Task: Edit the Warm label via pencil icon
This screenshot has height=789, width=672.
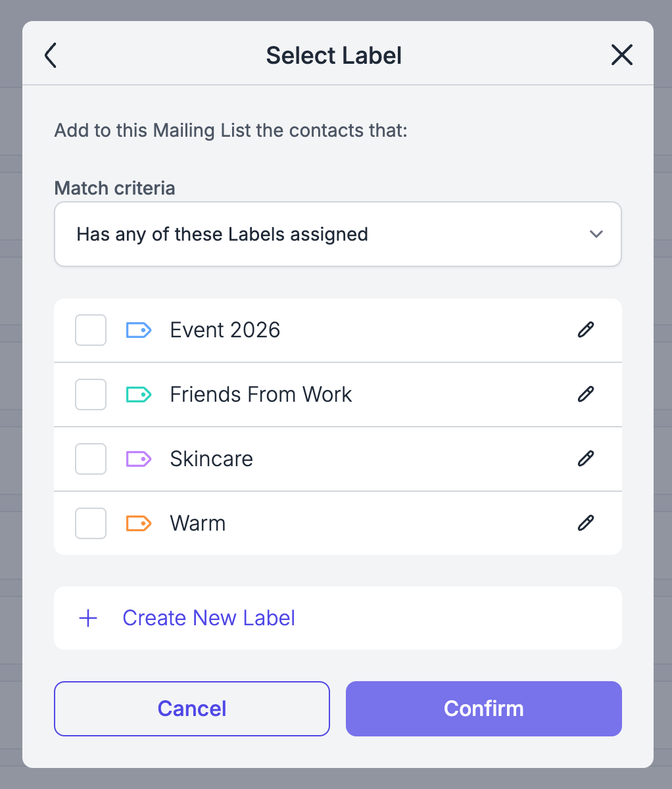Action: pos(585,523)
